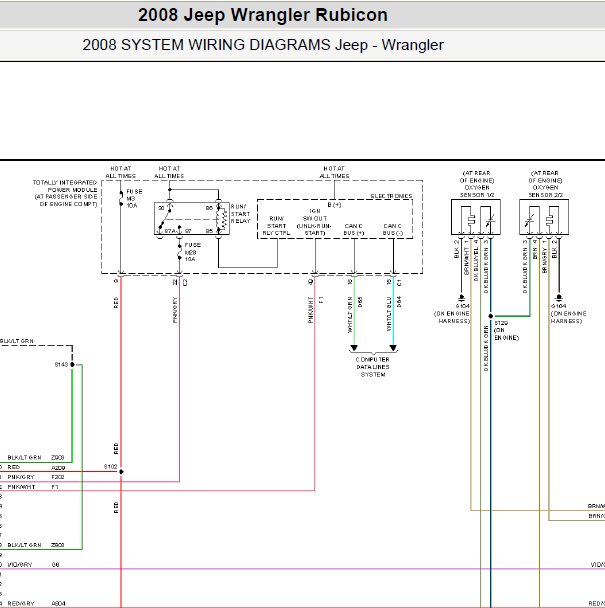Click the 'BRN/GRY' wire label under sensor 2/2
Screen dimensions: 605x608
pyautogui.click(x=544, y=261)
